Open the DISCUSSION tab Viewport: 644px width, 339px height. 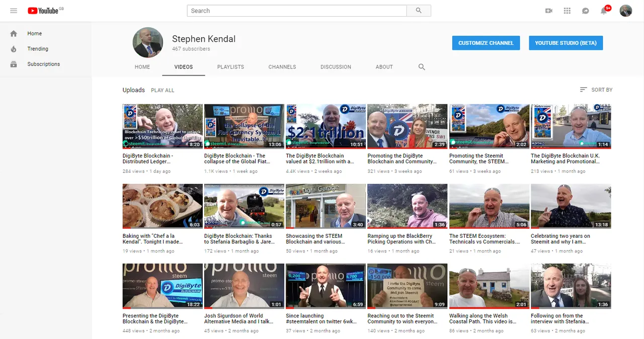click(336, 67)
